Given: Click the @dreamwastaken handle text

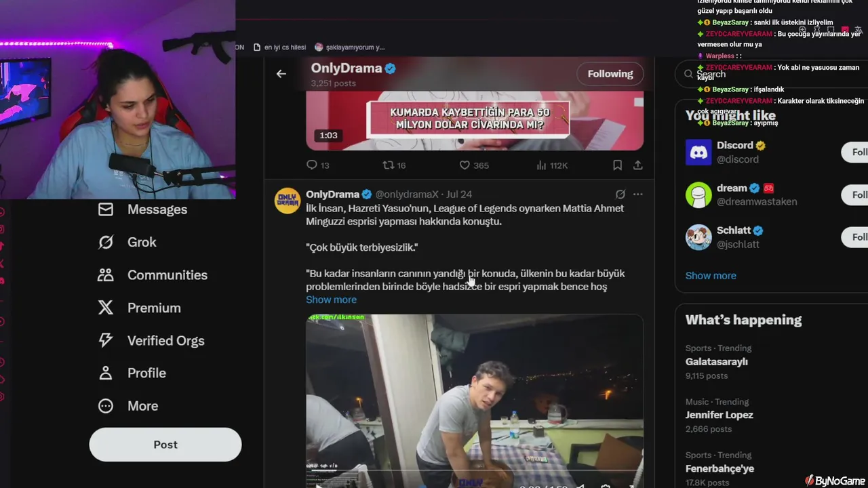Looking at the screenshot, I should pyautogui.click(x=757, y=201).
